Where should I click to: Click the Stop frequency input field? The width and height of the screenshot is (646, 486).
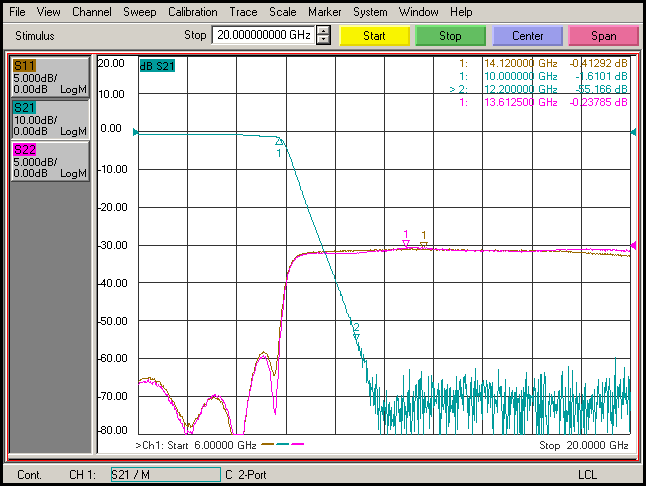[262, 36]
